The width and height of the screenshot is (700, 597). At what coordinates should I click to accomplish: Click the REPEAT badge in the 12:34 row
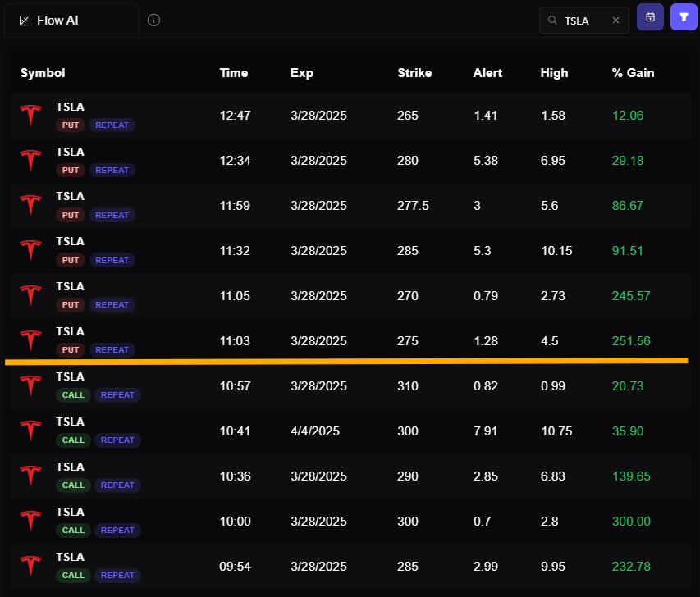pos(112,170)
